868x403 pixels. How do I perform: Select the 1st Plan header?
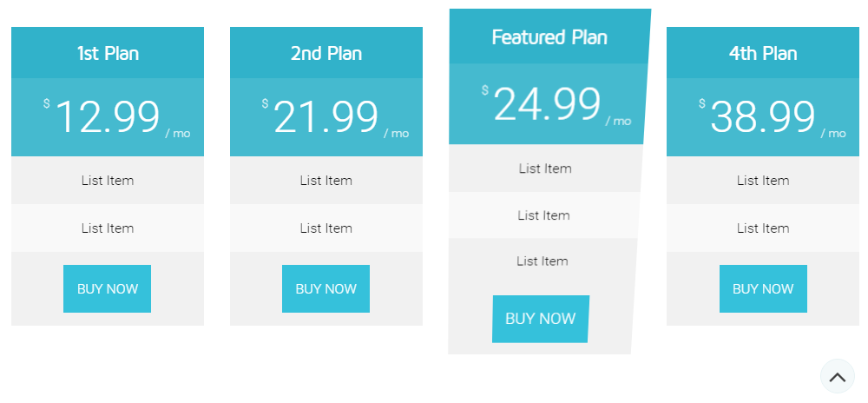108,53
